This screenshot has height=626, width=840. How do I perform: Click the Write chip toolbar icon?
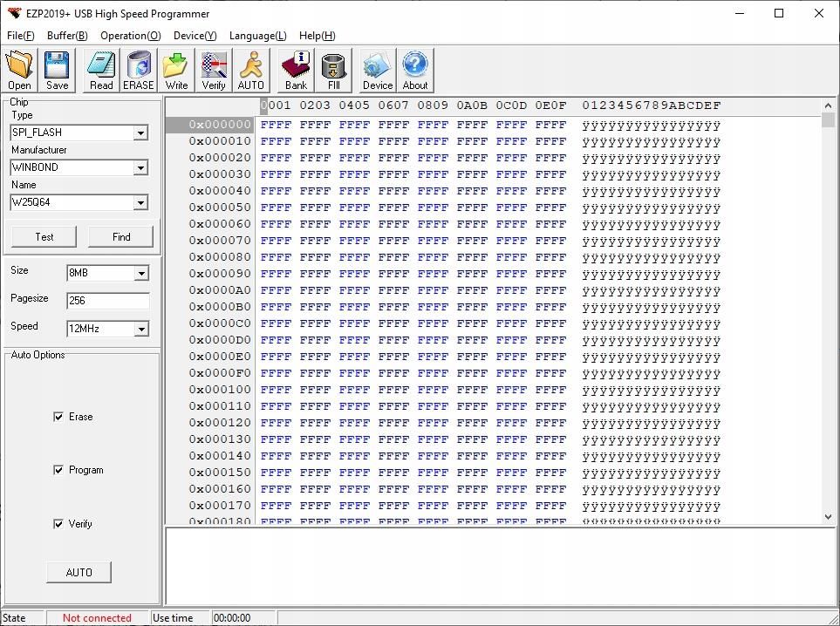pyautogui.click(x=176, y=71)
